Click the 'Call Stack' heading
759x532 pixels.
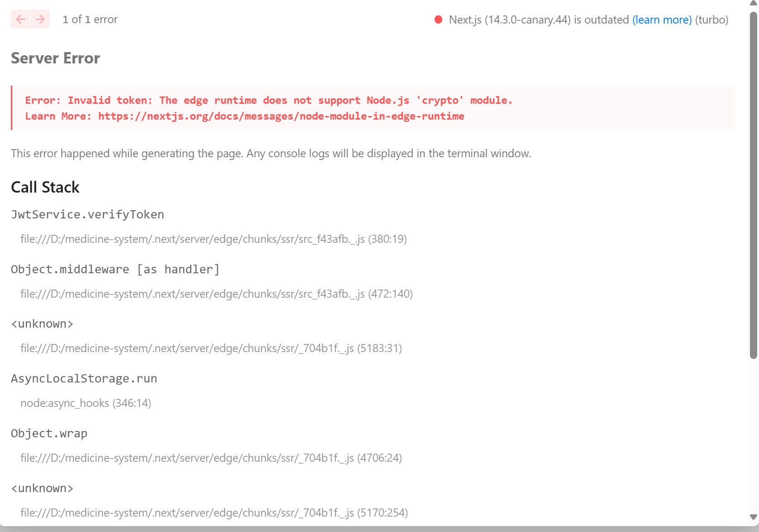(45, 187)
